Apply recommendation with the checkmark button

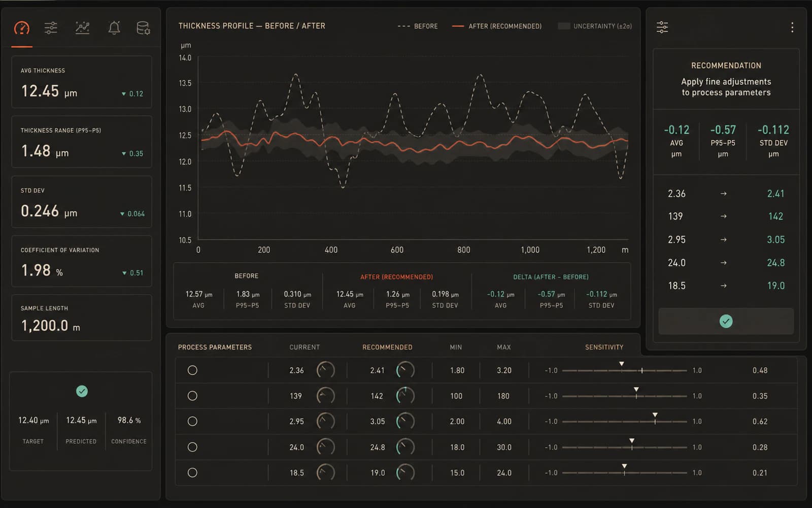point(726,321)
